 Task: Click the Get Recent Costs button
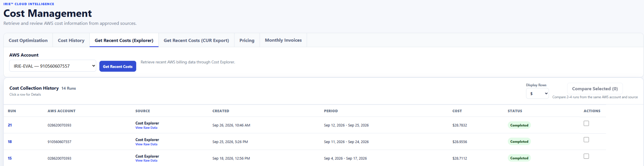[118, 66]
